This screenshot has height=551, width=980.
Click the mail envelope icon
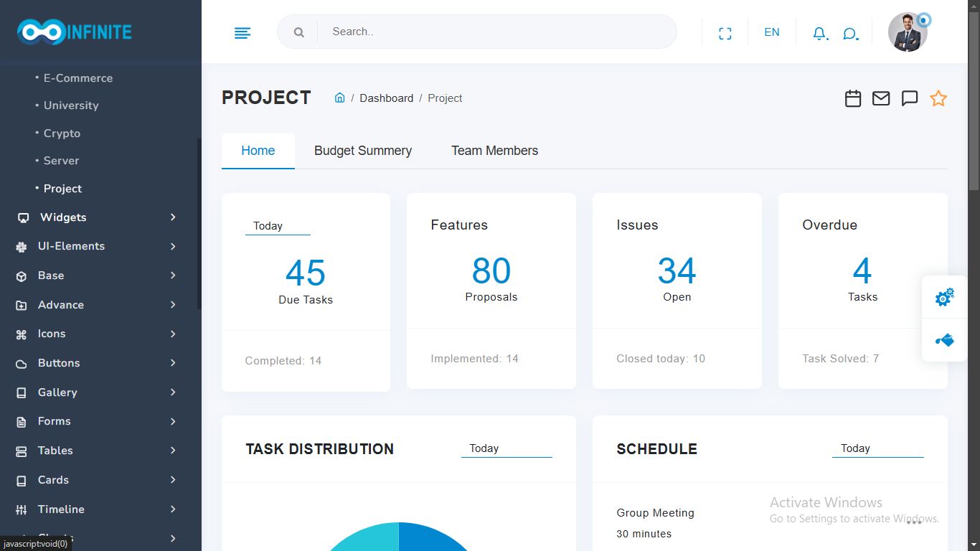click(x=881, y=98)
